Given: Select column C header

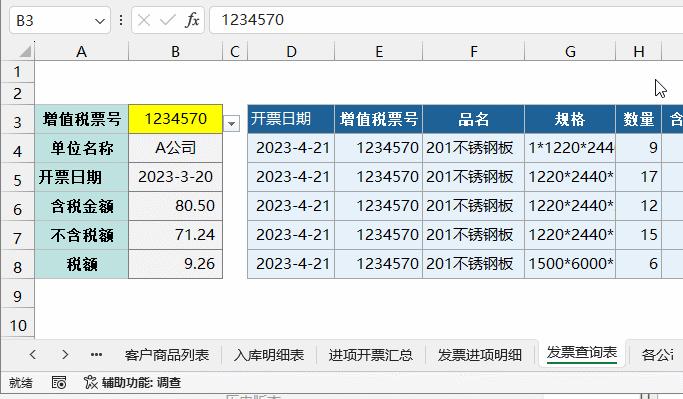Looking at the screenshot, I should tap(235, 52).
